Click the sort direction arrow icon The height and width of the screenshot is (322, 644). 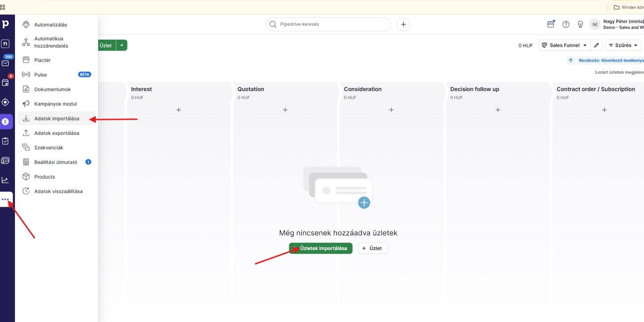point(571,60)
